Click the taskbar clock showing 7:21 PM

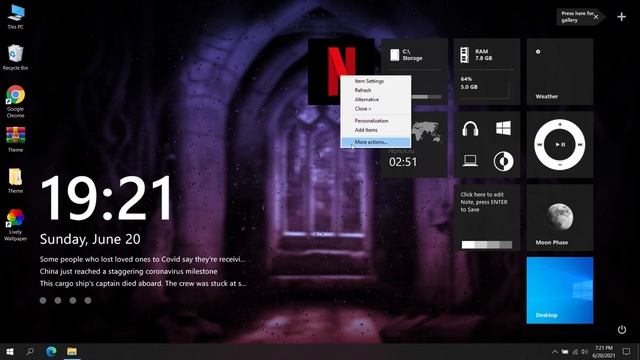point(604,351)
